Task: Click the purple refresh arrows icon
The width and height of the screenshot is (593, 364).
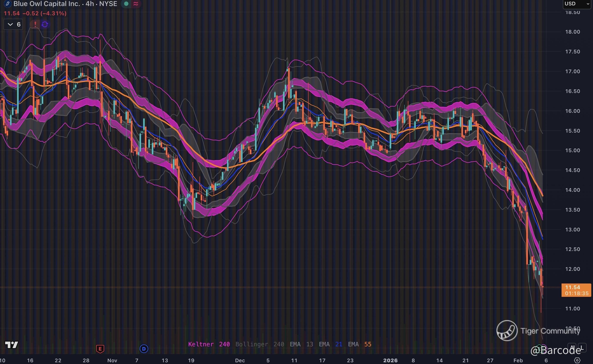Action: [x=45, y=24]
